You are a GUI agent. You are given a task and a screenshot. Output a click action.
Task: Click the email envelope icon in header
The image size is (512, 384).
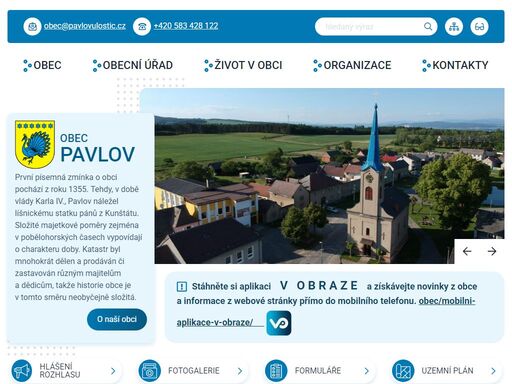[32, 26]
